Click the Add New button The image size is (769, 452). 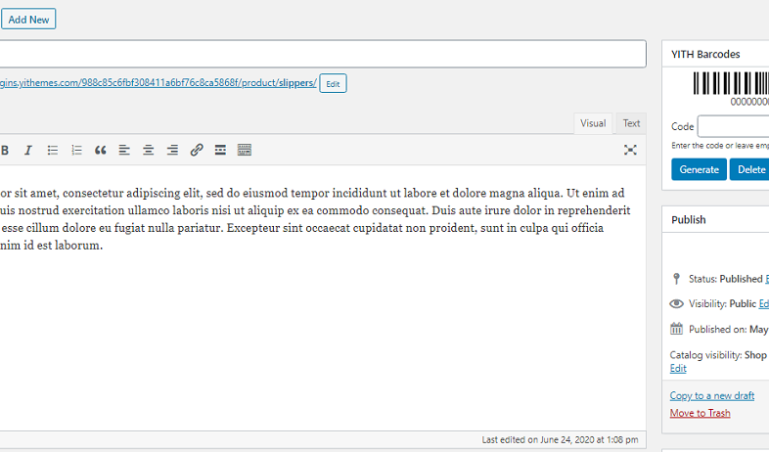pyautogui.click(x=28, y=19)
